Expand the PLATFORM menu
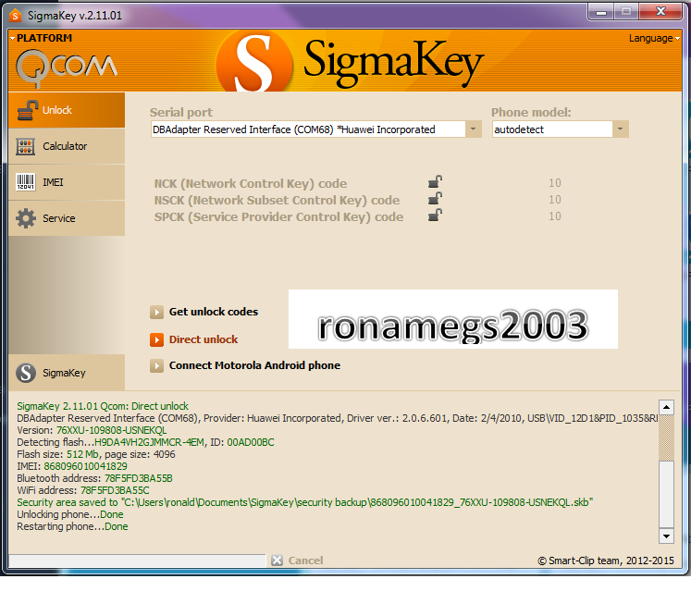This screenshot has width=691, height=616. click(x=41, y=38)
